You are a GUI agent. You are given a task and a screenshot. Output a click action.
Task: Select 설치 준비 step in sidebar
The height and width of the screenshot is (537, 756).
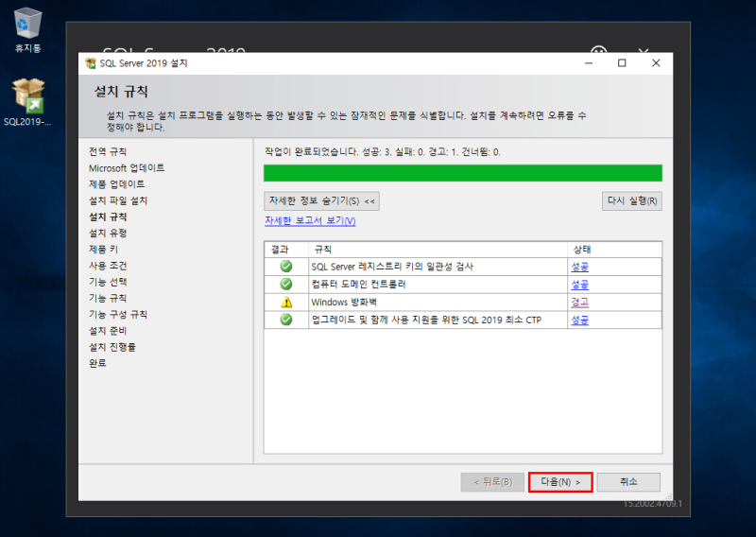[x=108, y=331]
